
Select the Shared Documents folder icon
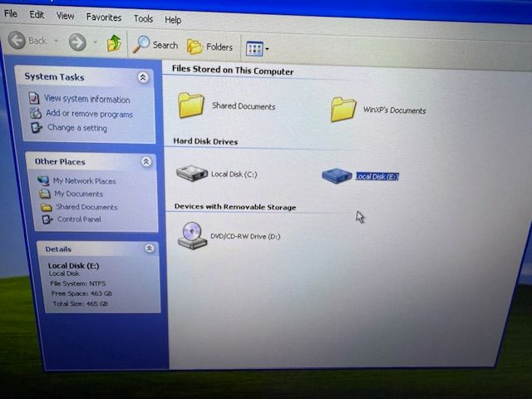coord(191,105)
